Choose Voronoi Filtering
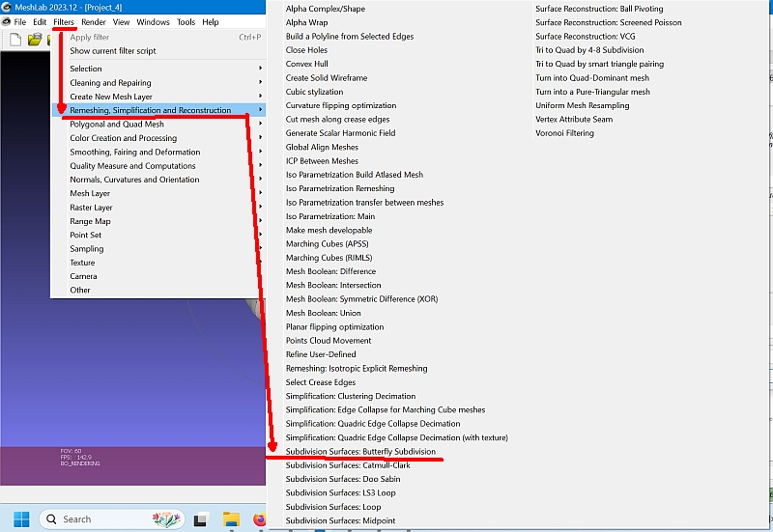 point(564,133)
